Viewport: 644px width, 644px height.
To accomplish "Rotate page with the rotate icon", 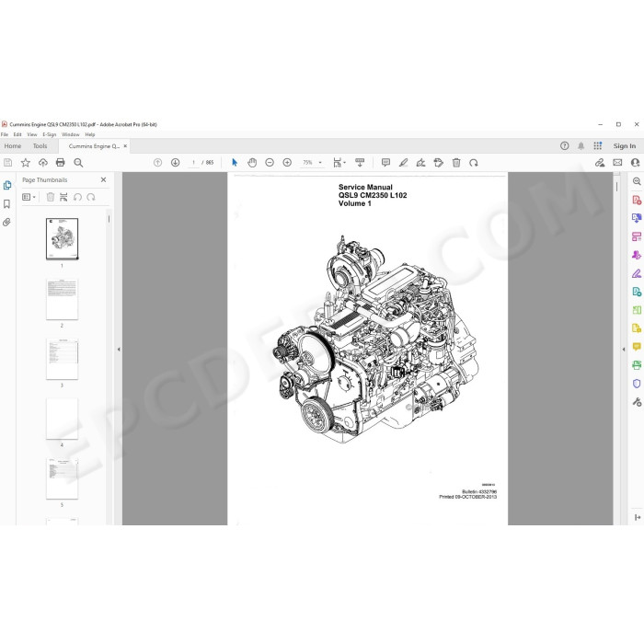I will [x=474, y=163].
